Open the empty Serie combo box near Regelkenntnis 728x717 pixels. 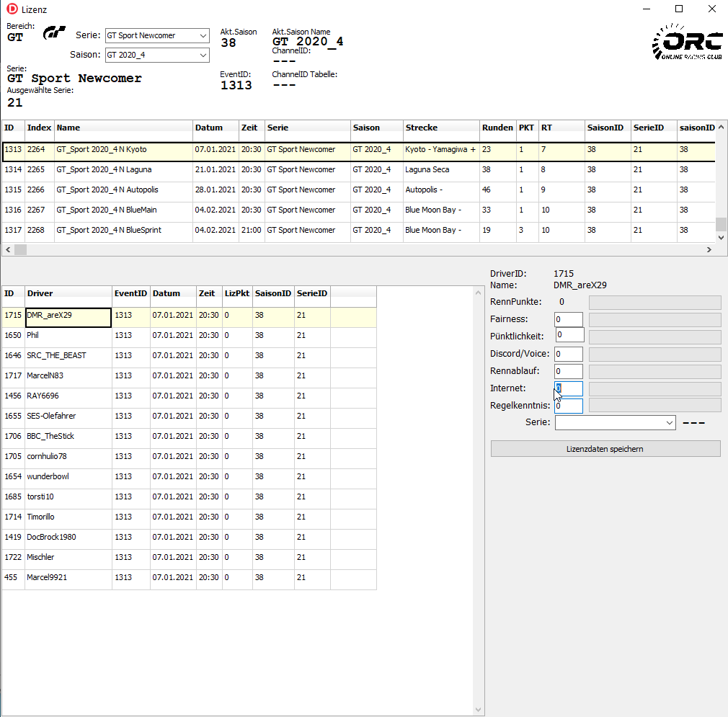[615, 423]
